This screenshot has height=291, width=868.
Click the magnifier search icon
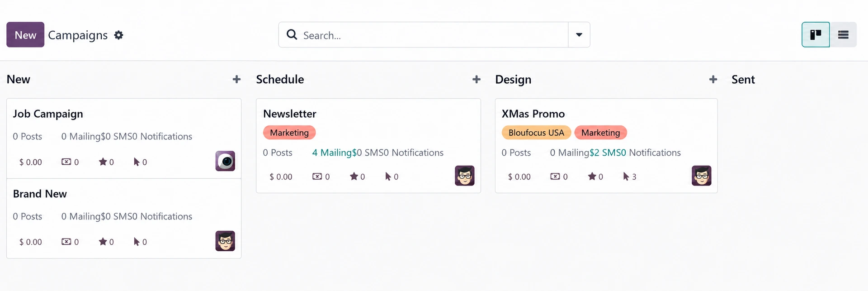[292, 35]
